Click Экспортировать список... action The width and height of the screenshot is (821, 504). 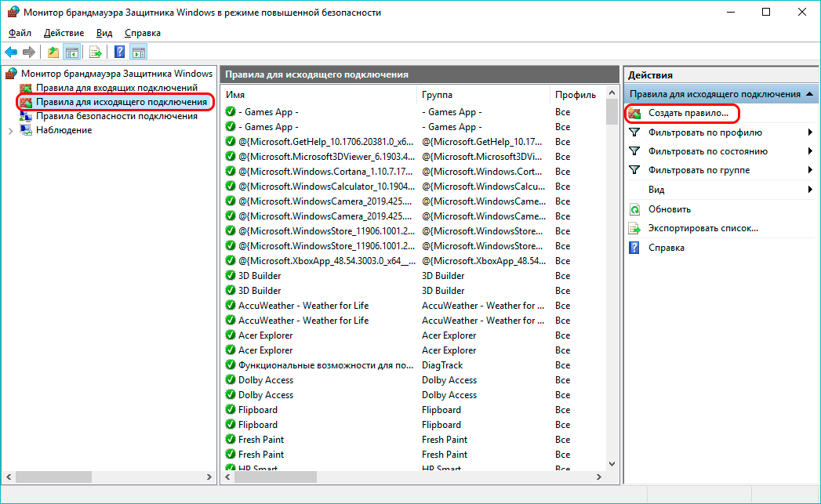click(703, 228)
